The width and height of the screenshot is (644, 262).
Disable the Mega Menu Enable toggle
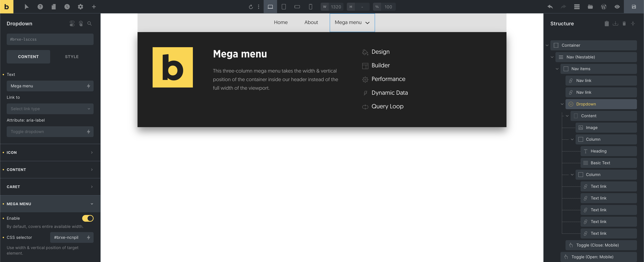[x=88, y=218]
